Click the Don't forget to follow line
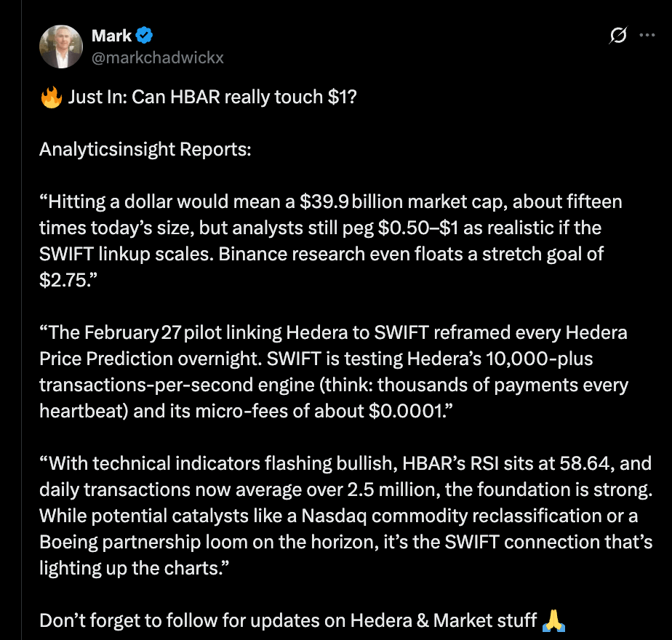The height and width of the screenshot is (640, 672). click(x=288, y=620)
